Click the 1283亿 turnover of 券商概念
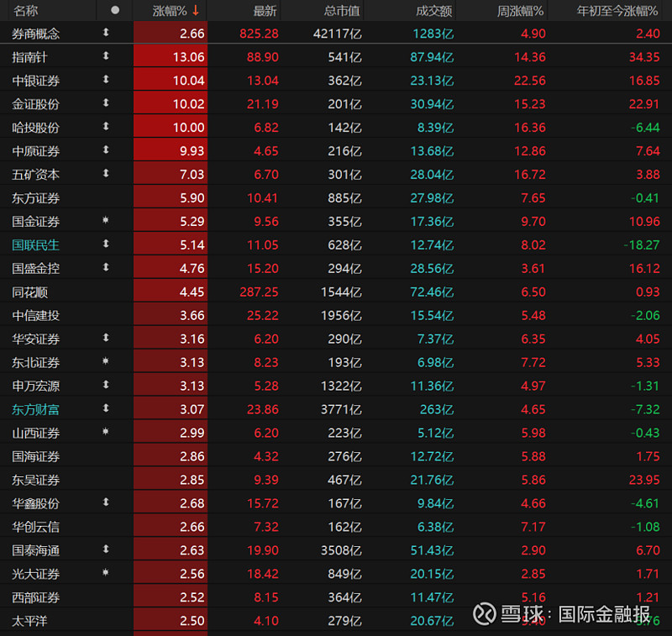 (433, 34)
